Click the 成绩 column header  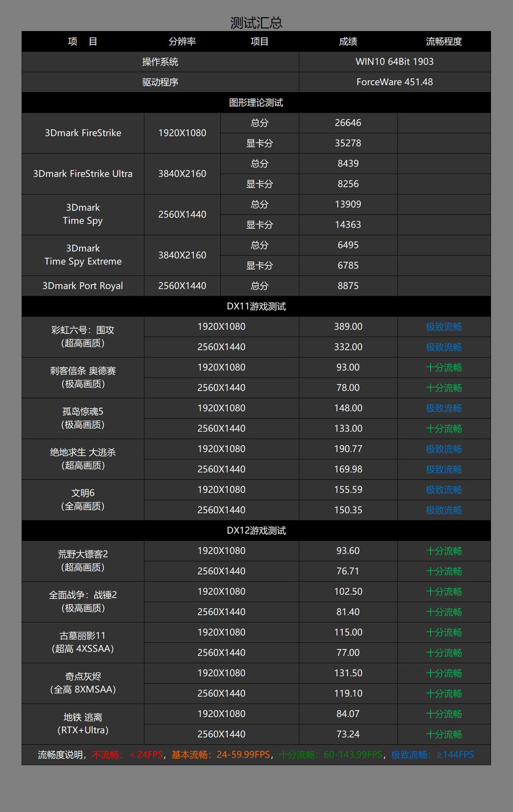click(348, 41)
